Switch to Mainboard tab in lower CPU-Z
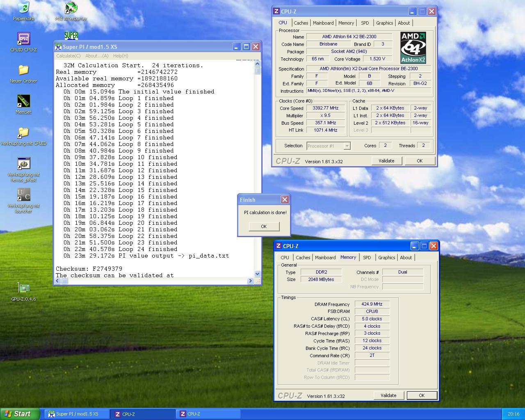The width and height of the screenshot is (525, 420). click(325, 258)
